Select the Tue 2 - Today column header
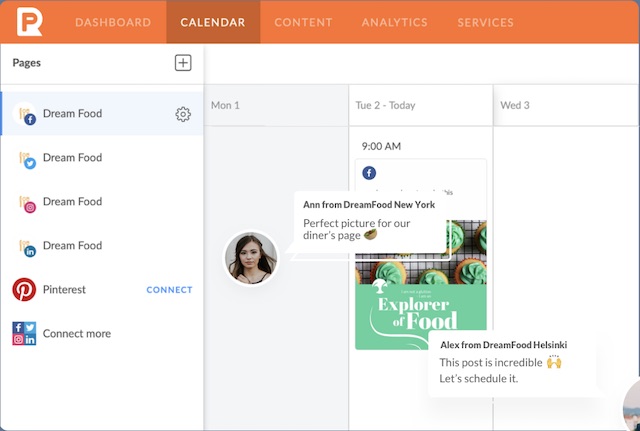 click(421, 105)
